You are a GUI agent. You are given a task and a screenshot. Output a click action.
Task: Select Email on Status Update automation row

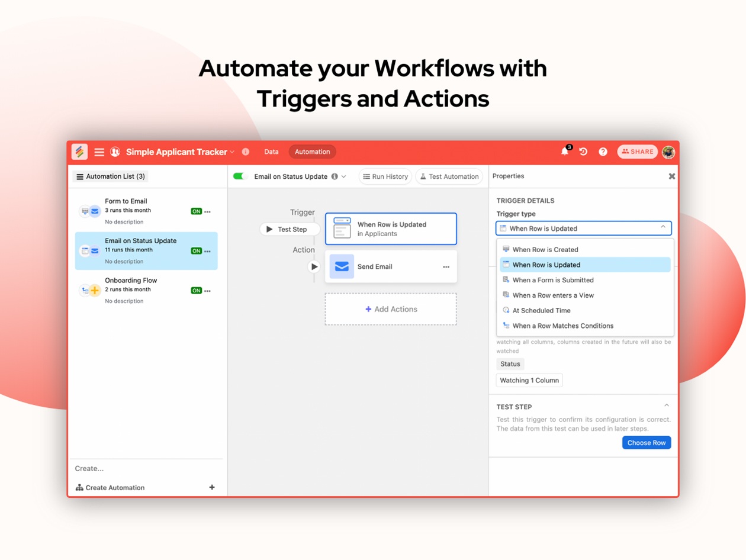pos(146,250)
